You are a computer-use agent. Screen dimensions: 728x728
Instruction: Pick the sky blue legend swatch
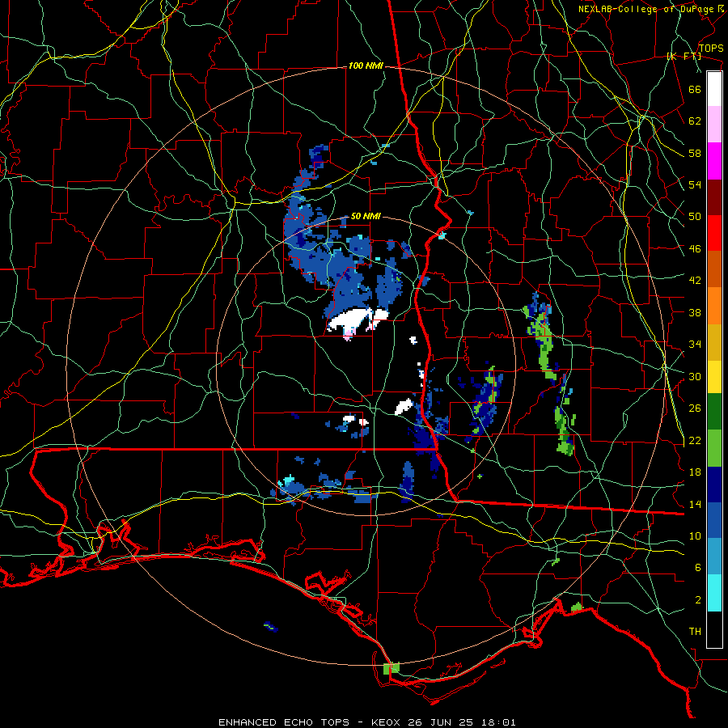click(x=714, y=557)
